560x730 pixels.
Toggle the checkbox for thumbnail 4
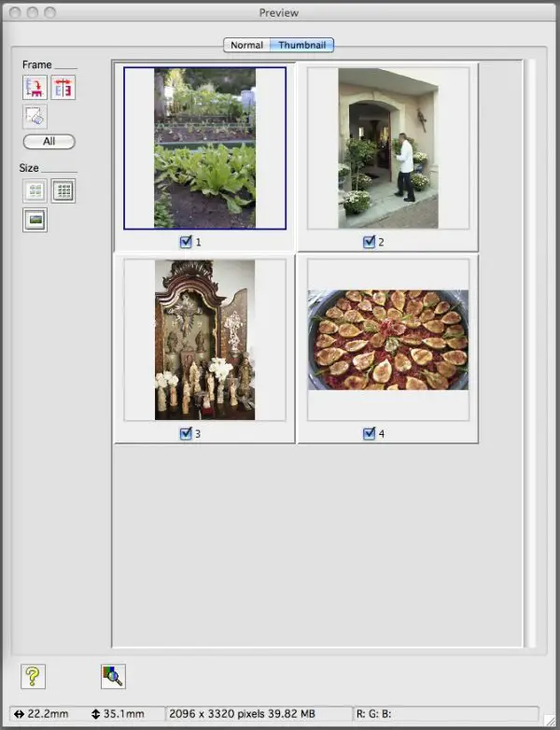(370, 433)
